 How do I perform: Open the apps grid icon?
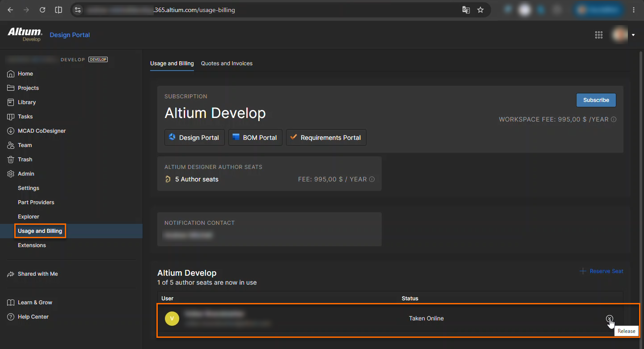tap(599, 35)
